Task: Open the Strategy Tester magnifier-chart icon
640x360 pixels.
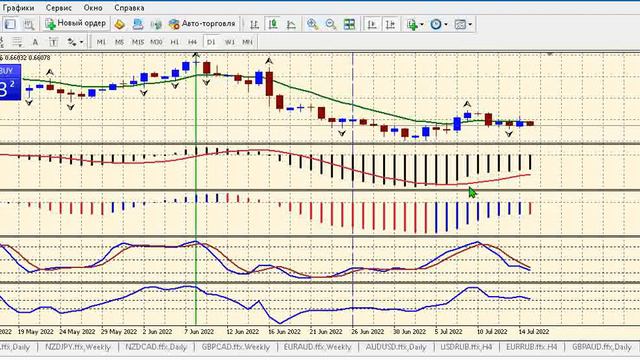Action: coord(29,24)
